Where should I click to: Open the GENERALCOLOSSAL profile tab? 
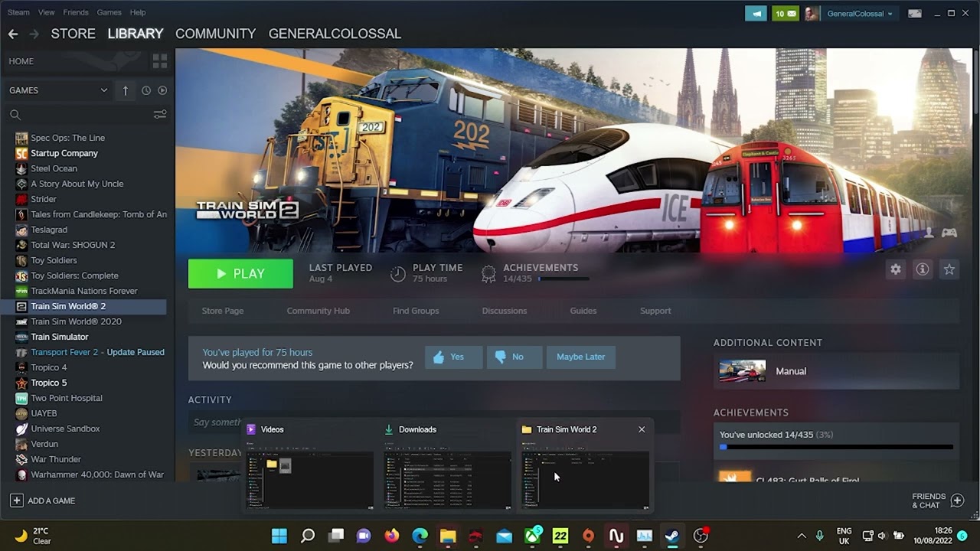tap(335, 34)
